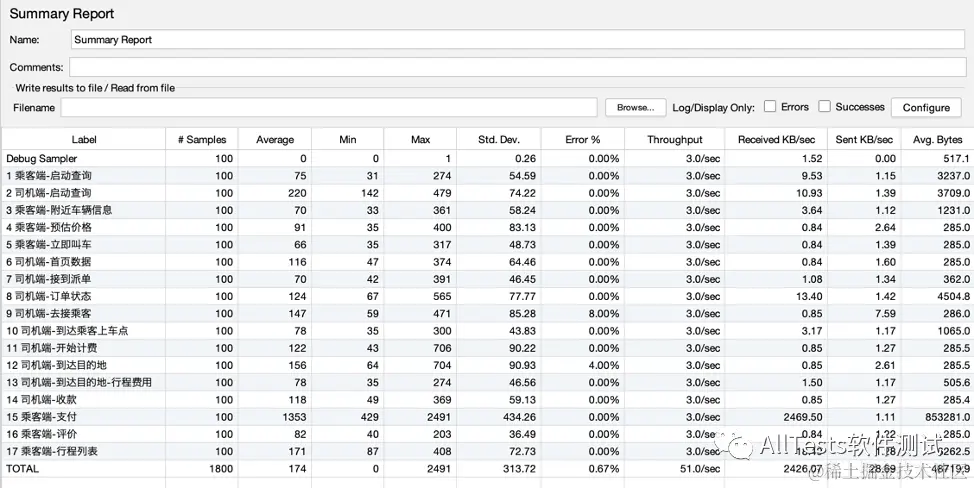The image size is (974, 488).
Task: Select the '4 乘客端-预估价格' row
Action: (x=487, y=227)
